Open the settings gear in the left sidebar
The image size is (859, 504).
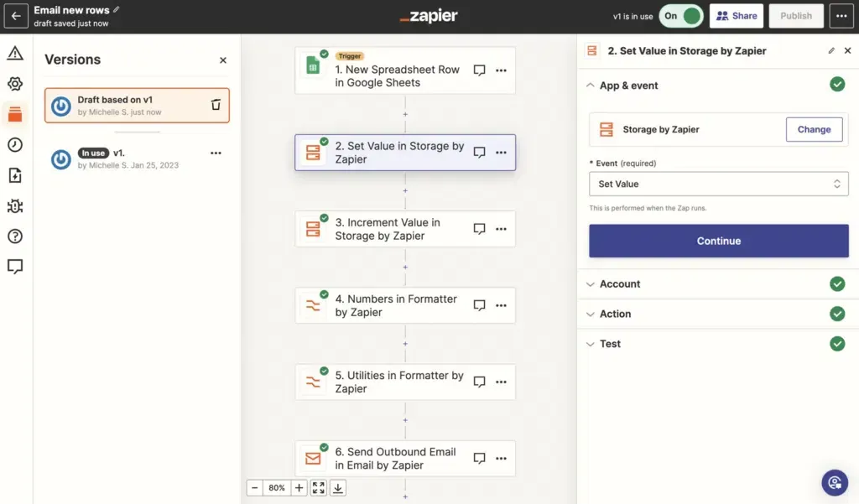[x=15, y=83]
